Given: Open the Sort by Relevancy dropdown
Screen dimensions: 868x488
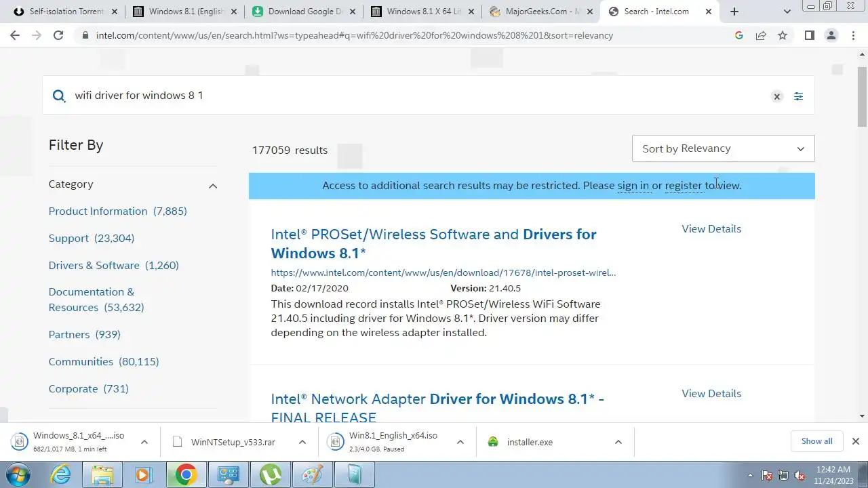Looking at the screenshot, I should pos(723,148).
